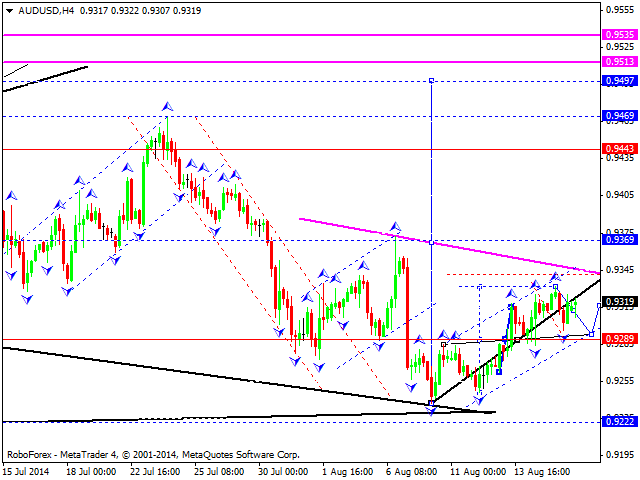Select the magenta 0.9535 price label

[616, 34]
